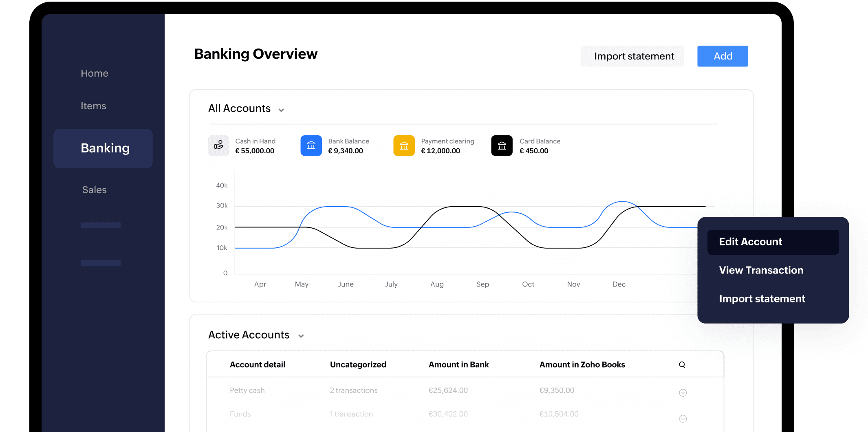Click the 2 transactions cell
Viewport: 868px width, 432px height.
pos(354,390)
